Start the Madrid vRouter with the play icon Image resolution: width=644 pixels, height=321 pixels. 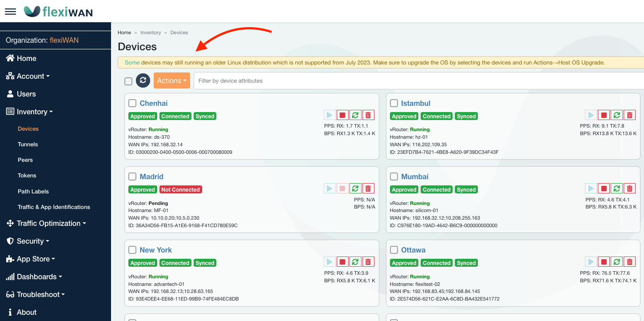coord(330,188)
